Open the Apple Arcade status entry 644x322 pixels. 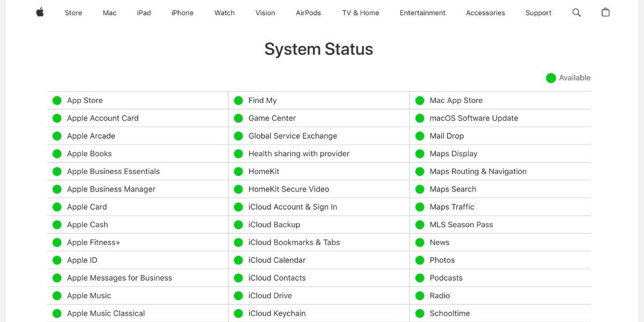pyautogui.click(x=91, y=136)
